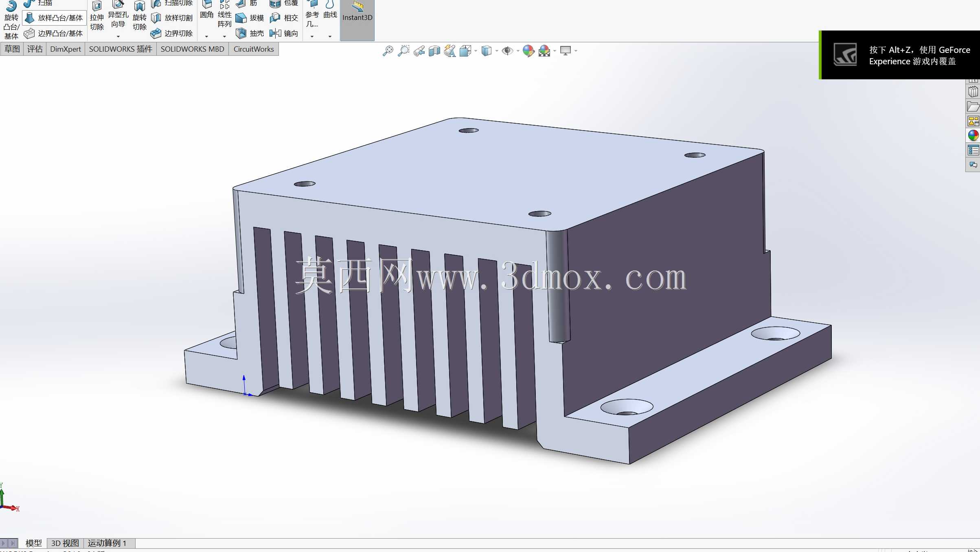Expand Display Style dropdown arrow

click(497, 51)
